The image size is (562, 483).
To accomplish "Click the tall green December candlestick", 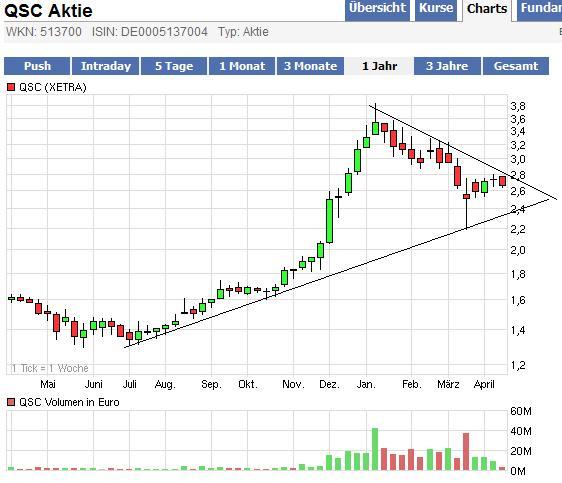I will [329, 221].
